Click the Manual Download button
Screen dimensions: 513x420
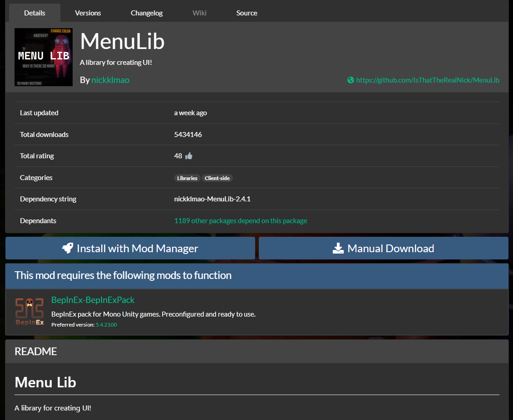tap(384, 249)
